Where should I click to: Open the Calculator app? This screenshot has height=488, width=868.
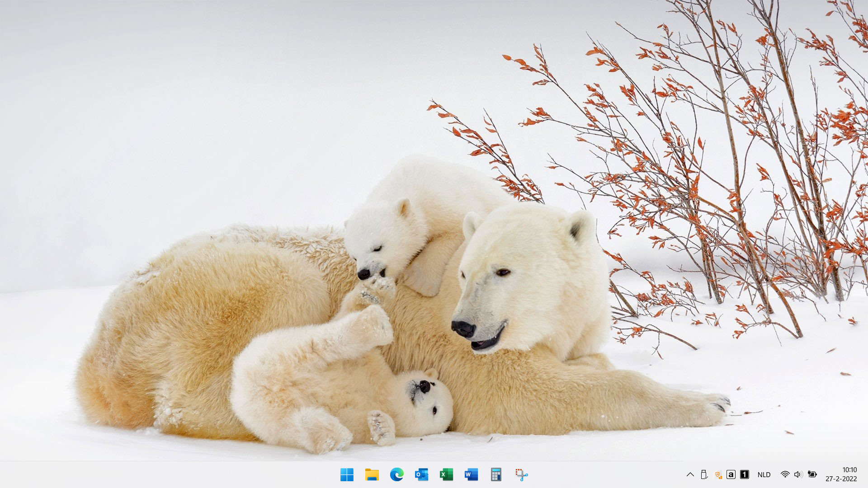pyautogui.click(x=496, y=474)
